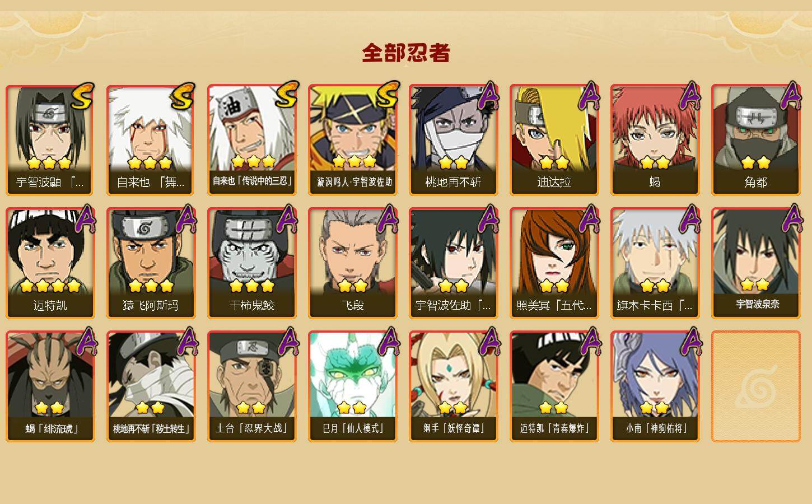Pick the 迈特凯 four-star card
The image size is (812, 504).
tap(50, 263)
